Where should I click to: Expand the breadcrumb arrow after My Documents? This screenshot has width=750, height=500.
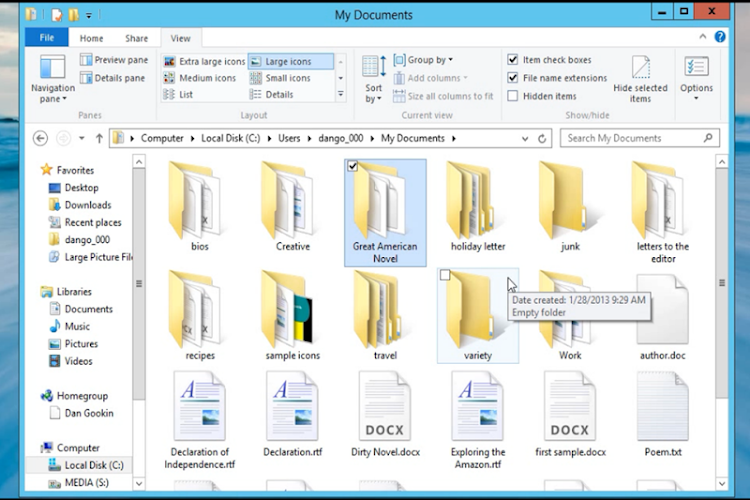(x=453, y=139)
